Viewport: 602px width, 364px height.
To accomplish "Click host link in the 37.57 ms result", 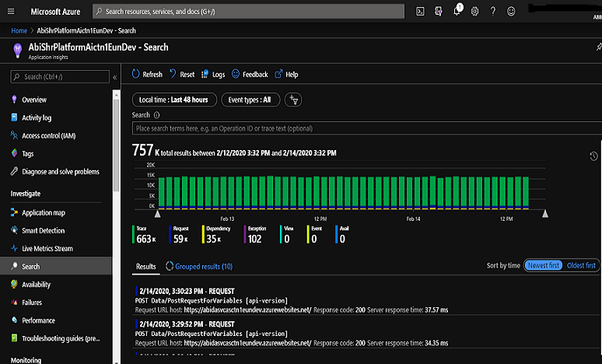I will coord(247,310).
